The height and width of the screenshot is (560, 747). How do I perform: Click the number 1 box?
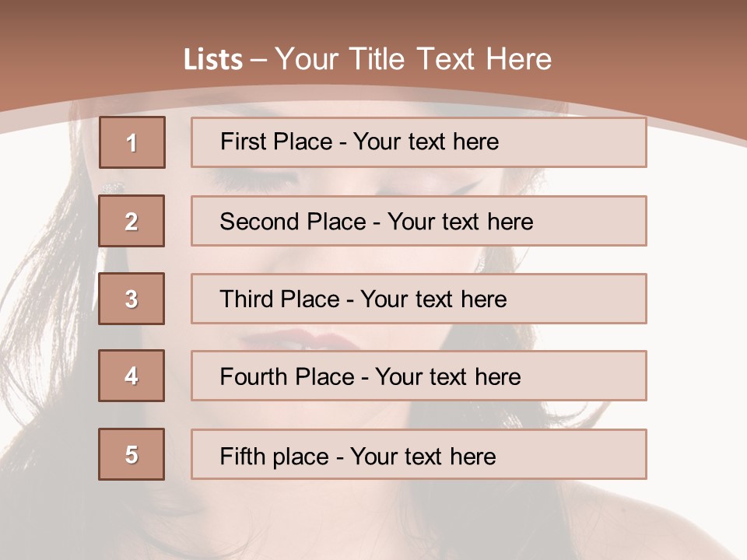pos(132,142)
